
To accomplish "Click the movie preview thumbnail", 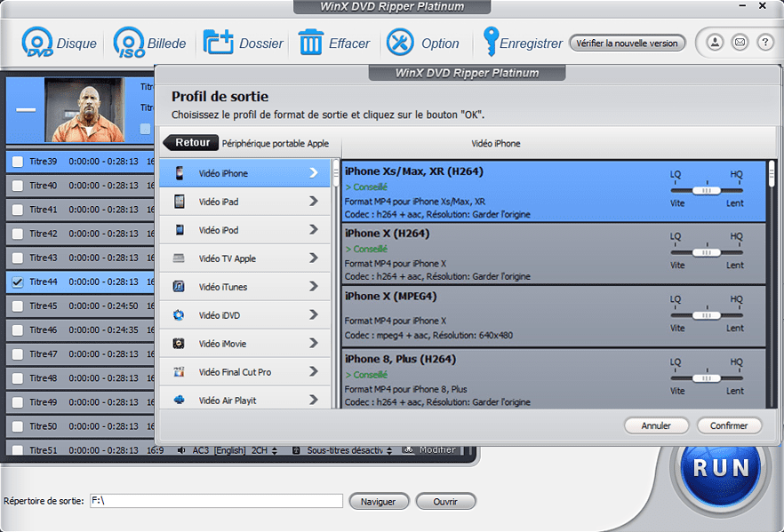I will point(84,110).
